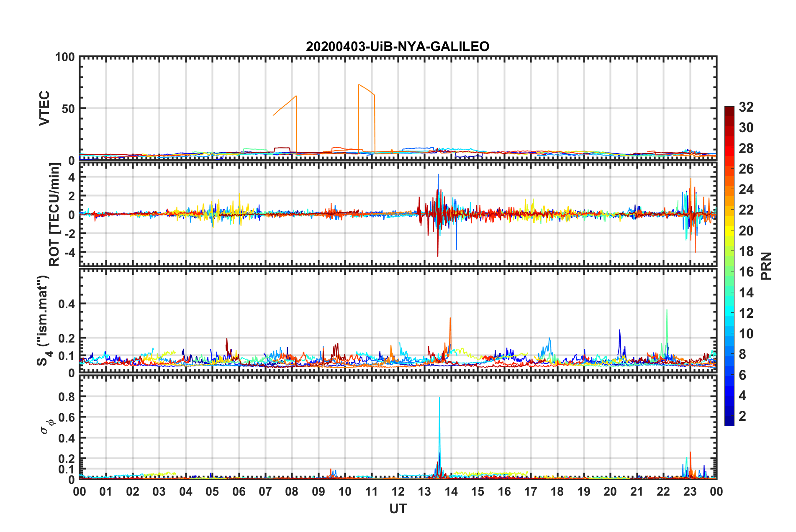Select the VTEC y-axis label
Screen dimensions: 796x532
(44, 108)
